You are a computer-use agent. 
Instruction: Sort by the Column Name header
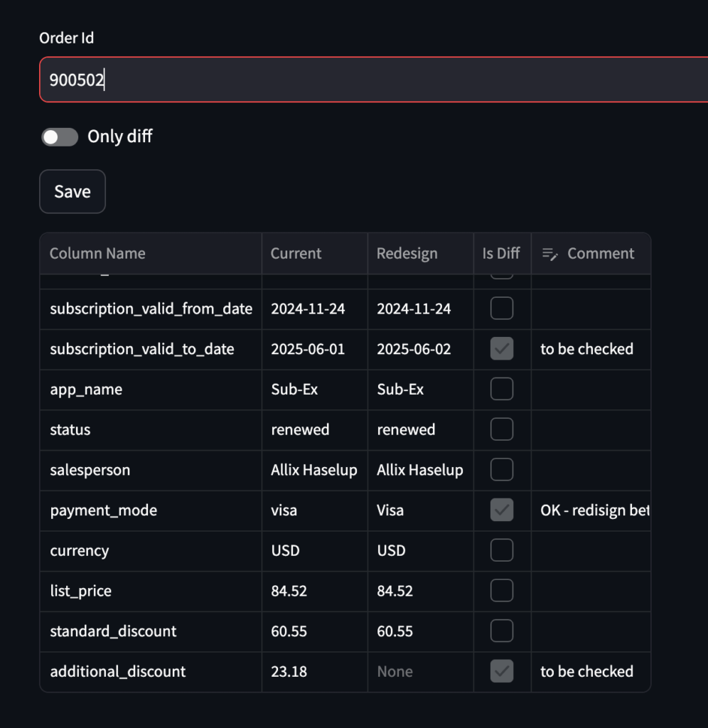[151, 254]
